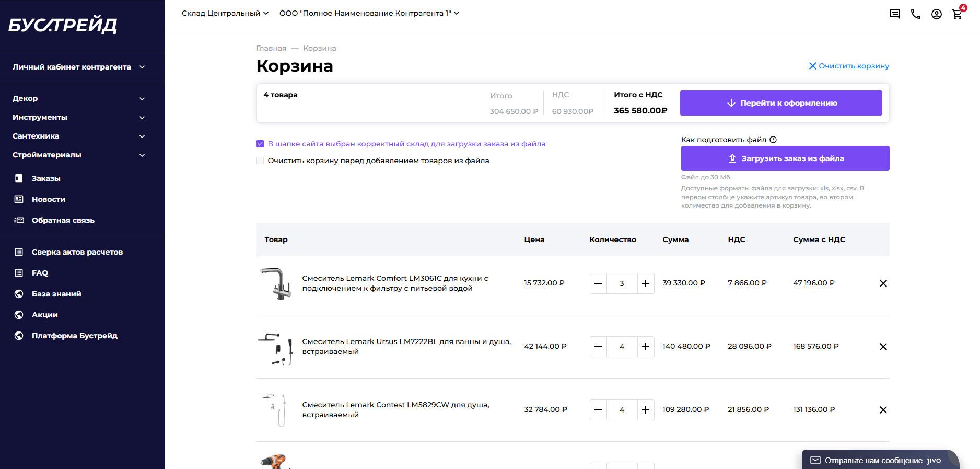
Task: Open Lemark Contest LM5829CW product link
Action: (395, 410)
